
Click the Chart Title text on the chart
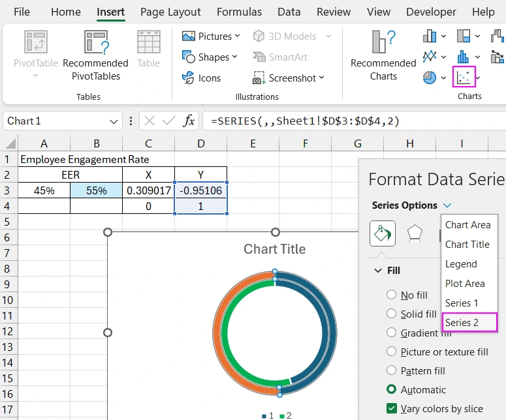[x=274, y=249]
